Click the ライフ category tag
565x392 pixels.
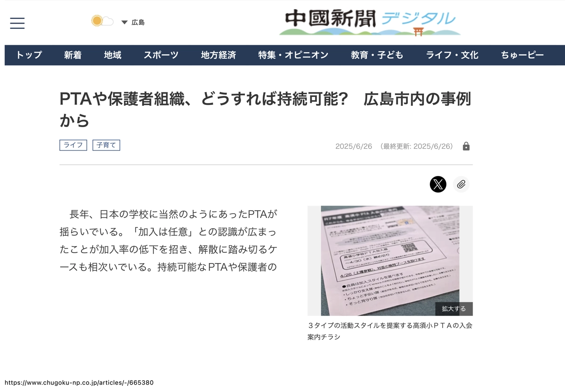click(x=73, y=145)
